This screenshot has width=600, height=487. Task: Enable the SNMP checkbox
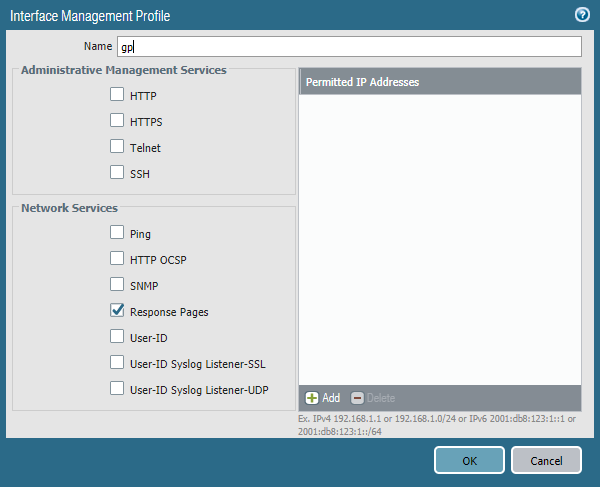[x=118, y=286]
